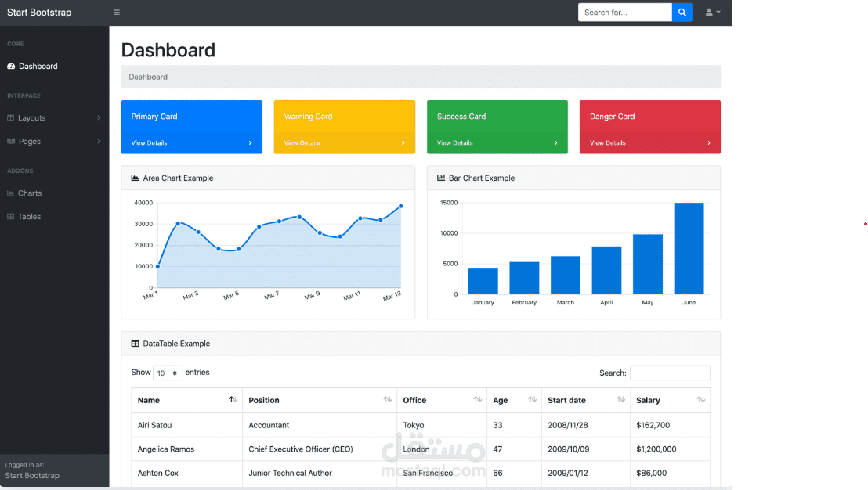
Task: Sort the table by Salary column
Action: [670, 400]
